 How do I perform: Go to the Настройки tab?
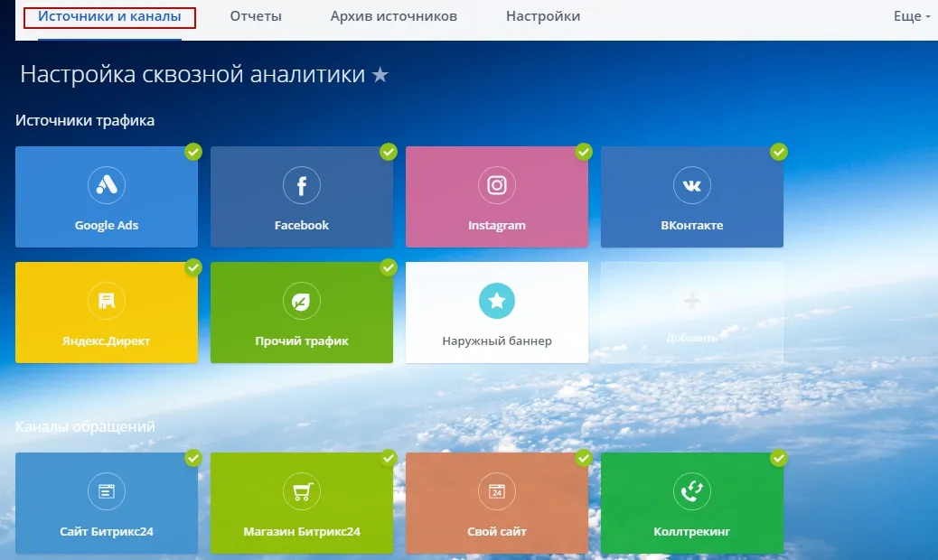pos(543,16)
